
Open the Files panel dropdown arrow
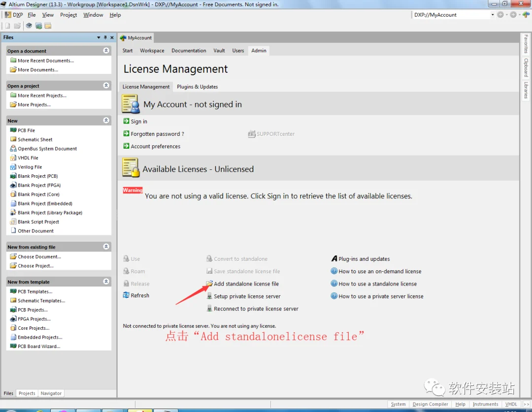point(99,37)
